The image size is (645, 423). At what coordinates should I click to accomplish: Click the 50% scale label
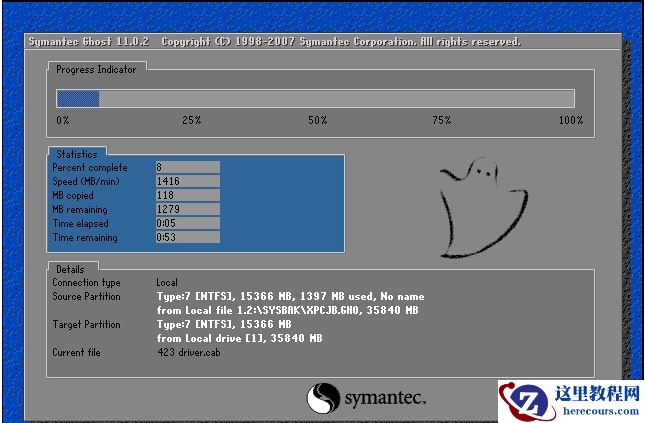[318, 120]
